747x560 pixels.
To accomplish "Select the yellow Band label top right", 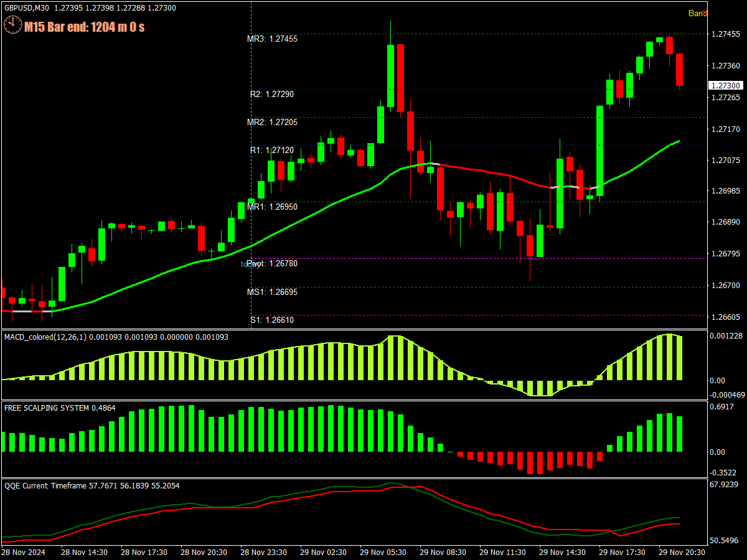I will click(x=698, y=12).
